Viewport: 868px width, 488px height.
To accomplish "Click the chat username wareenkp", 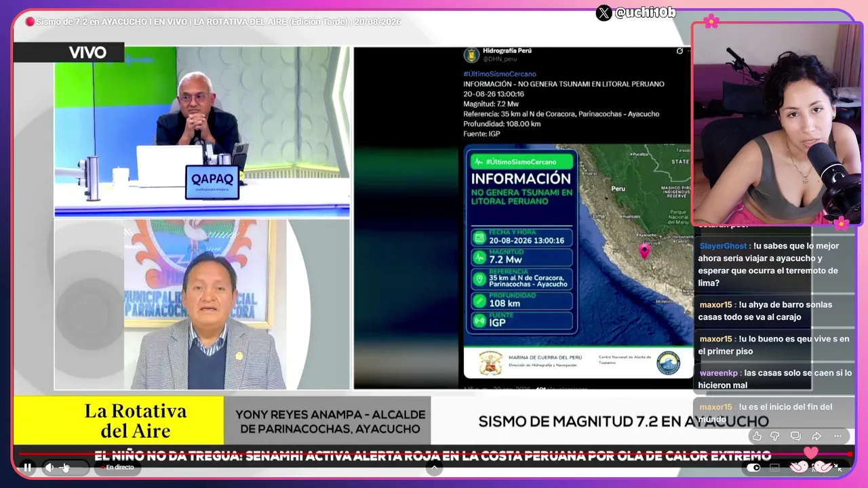I will (718, 373).
